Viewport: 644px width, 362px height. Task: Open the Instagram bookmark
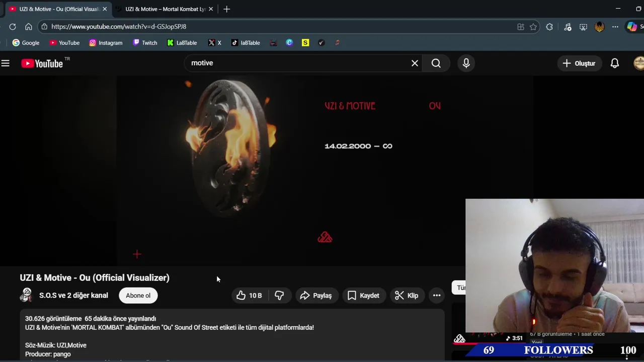(x=106, y=43)
